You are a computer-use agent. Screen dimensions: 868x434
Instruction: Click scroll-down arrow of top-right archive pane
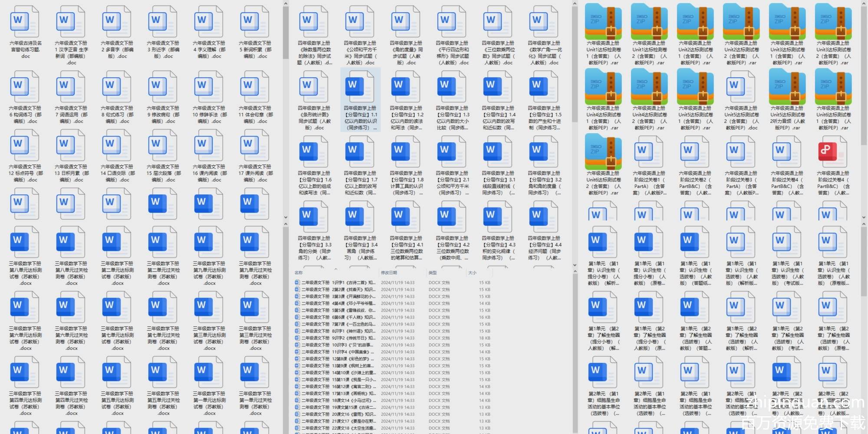click(x=864, y=217)
